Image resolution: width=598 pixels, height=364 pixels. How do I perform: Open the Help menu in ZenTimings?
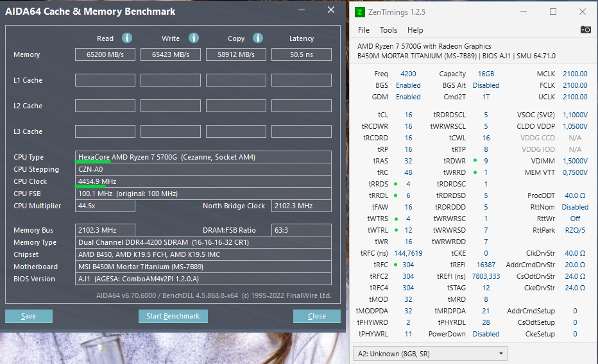pos(415,30)
